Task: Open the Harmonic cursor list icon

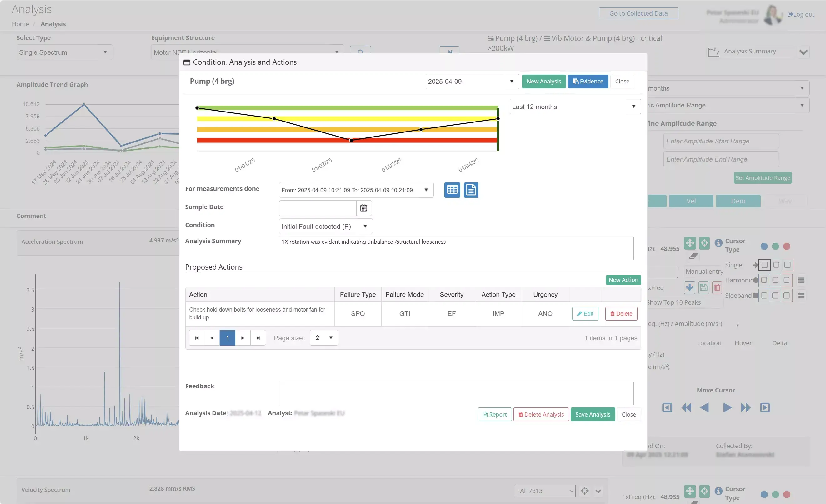Action: click(x=801, y=280)
